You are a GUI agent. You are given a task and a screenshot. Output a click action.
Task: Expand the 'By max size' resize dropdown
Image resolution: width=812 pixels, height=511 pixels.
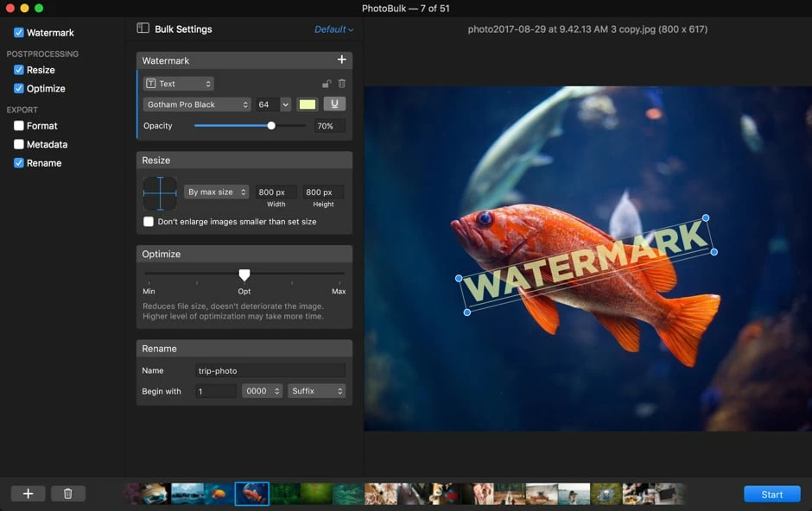(x=217, y=192)
